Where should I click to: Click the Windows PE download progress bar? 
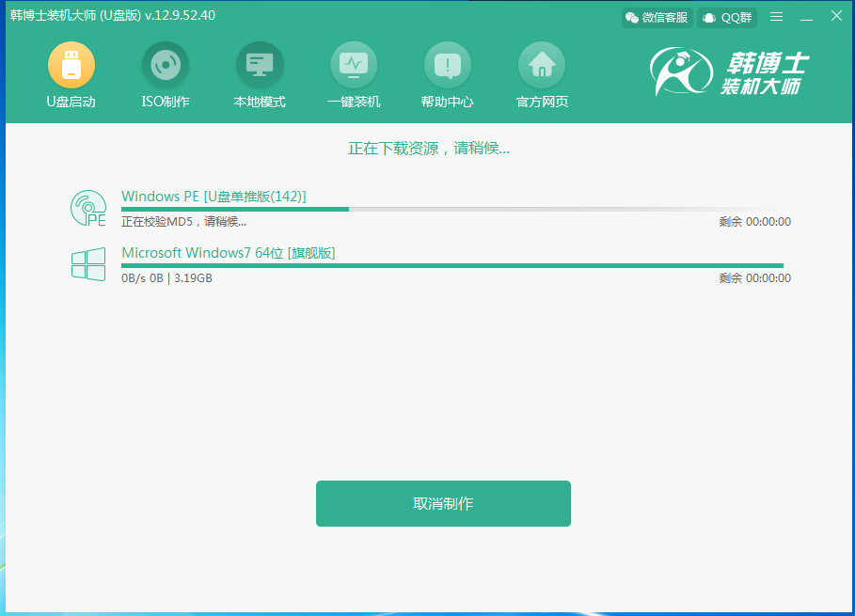point(451,209)
